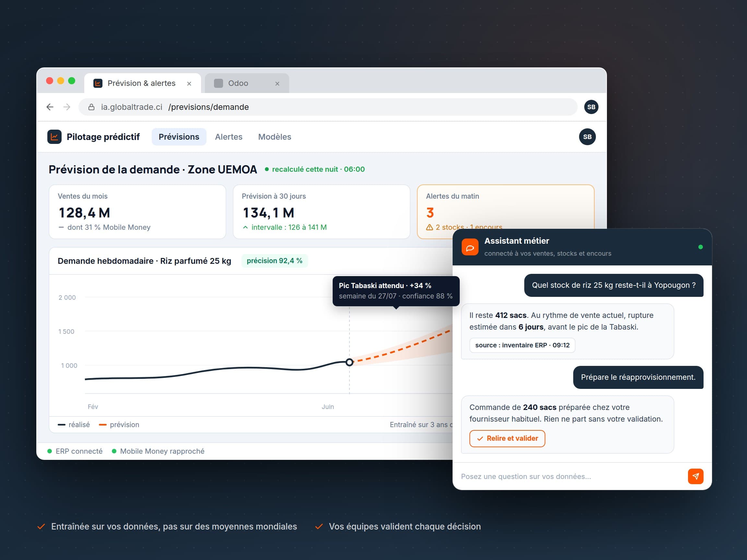Click the browser forward arrow
747x560 pixels.
(x=67, y=107)
